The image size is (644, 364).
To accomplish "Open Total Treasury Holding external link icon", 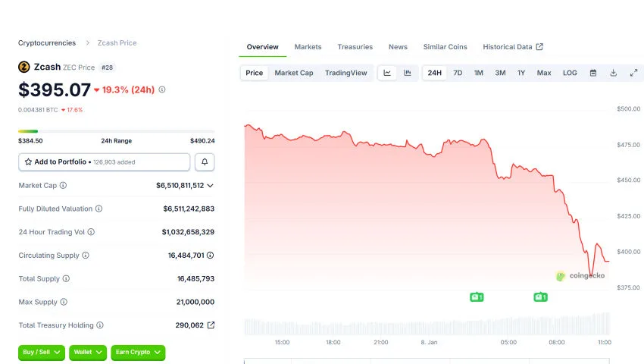I will 211,325.
